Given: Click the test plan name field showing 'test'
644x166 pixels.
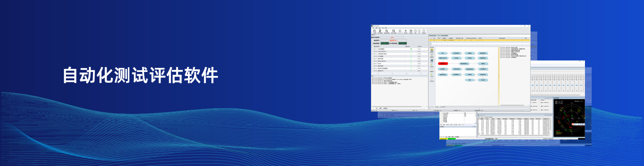Looking at the screenshot, I should click(392, 37).
